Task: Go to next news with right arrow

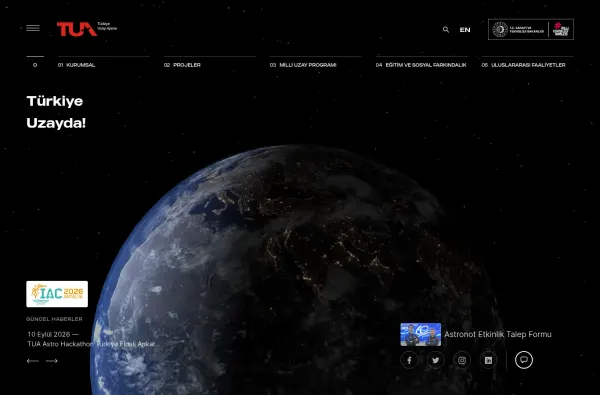Action: pyautogui.click(x=52, y=361)
